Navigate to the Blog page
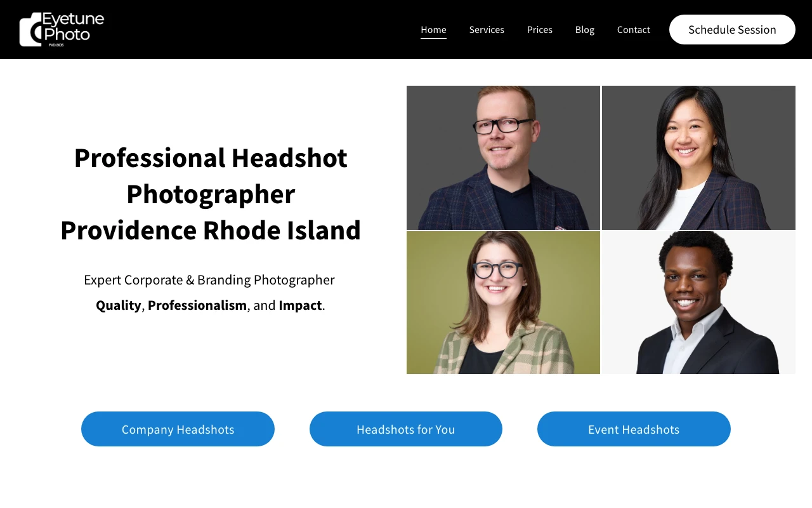 pyautogui.click(x=584, y=30)
